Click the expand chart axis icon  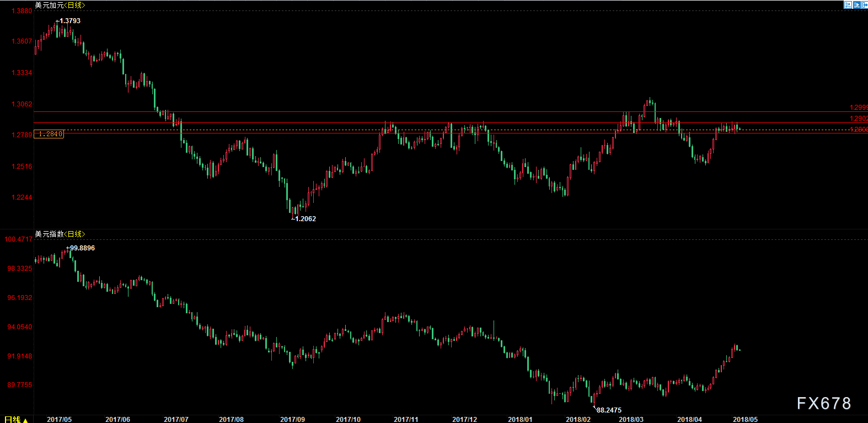[x=857, y=5]
